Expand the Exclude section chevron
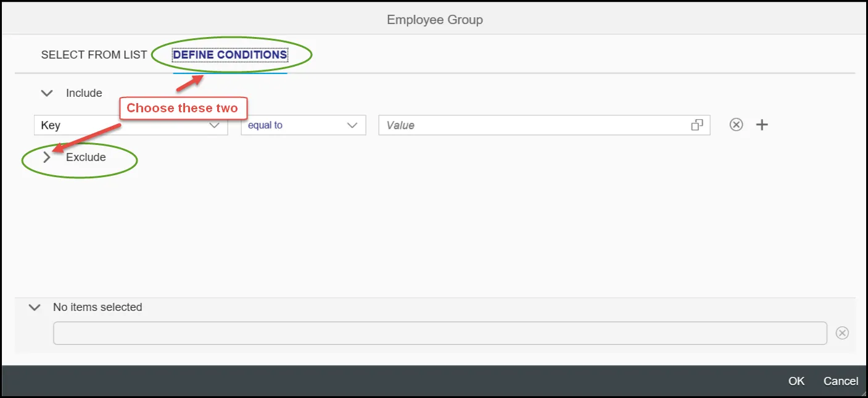 click(47, 157)
